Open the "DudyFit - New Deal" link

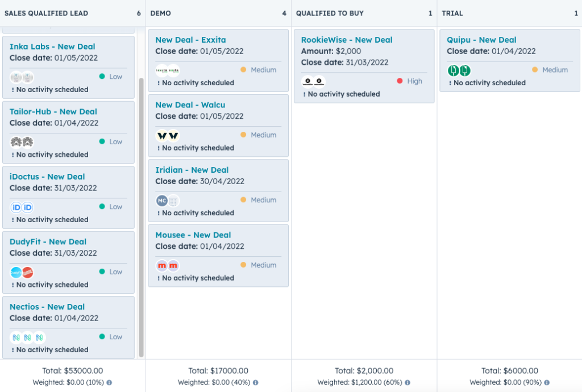pos(47,241)
